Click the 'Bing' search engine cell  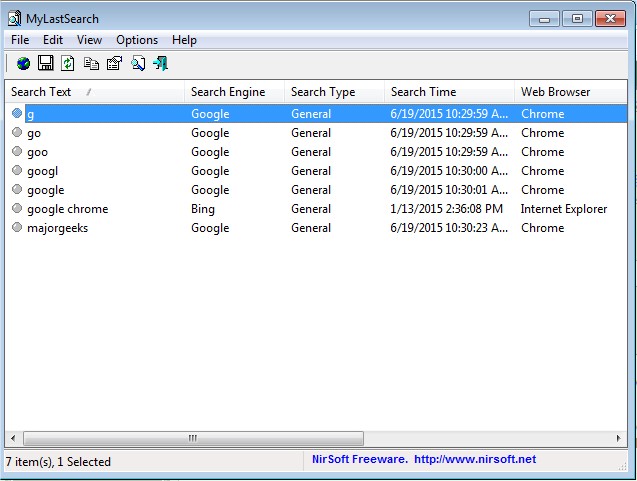click(x=203, y=209)
